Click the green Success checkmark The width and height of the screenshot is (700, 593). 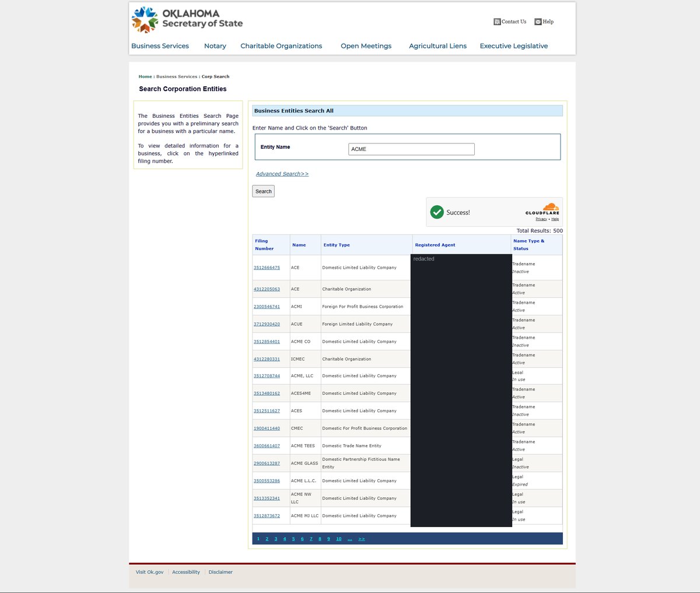click(437, 212)
